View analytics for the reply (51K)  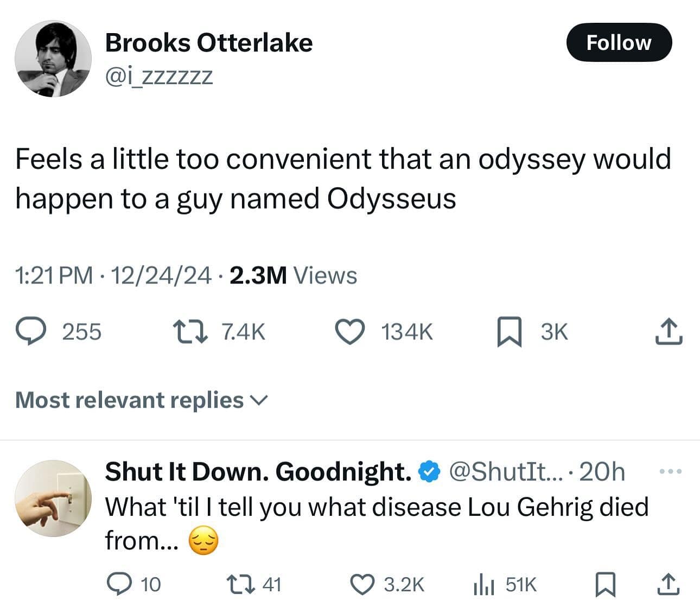(482, 584)
